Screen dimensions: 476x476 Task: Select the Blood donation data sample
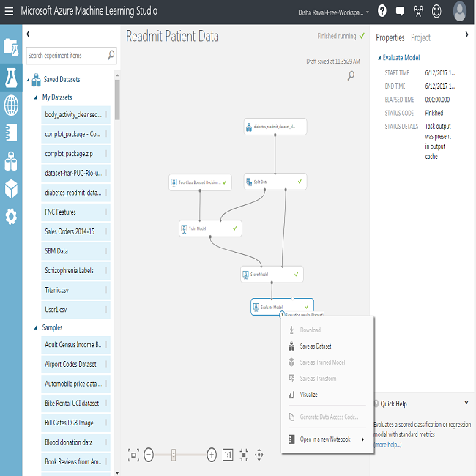[x=75, y=442]
